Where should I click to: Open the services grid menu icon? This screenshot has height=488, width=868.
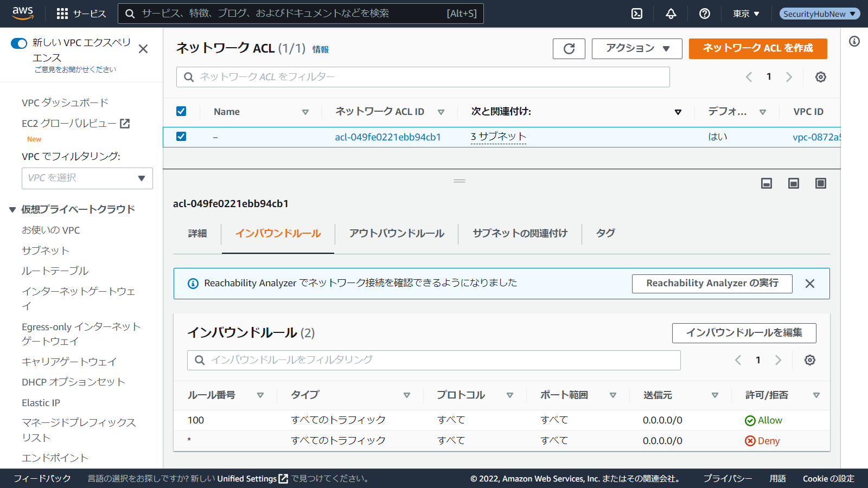(x=62, y=14)
